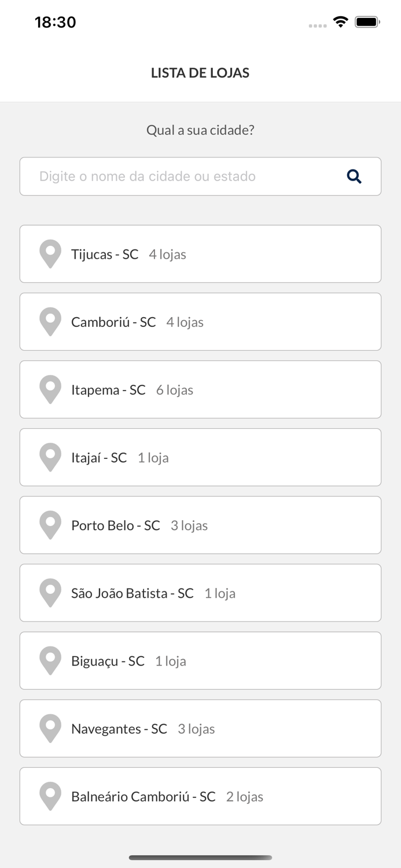Tap the LISTA DE LOJAS header
This screenshot has height=868, width=401.
click(200, 73)
